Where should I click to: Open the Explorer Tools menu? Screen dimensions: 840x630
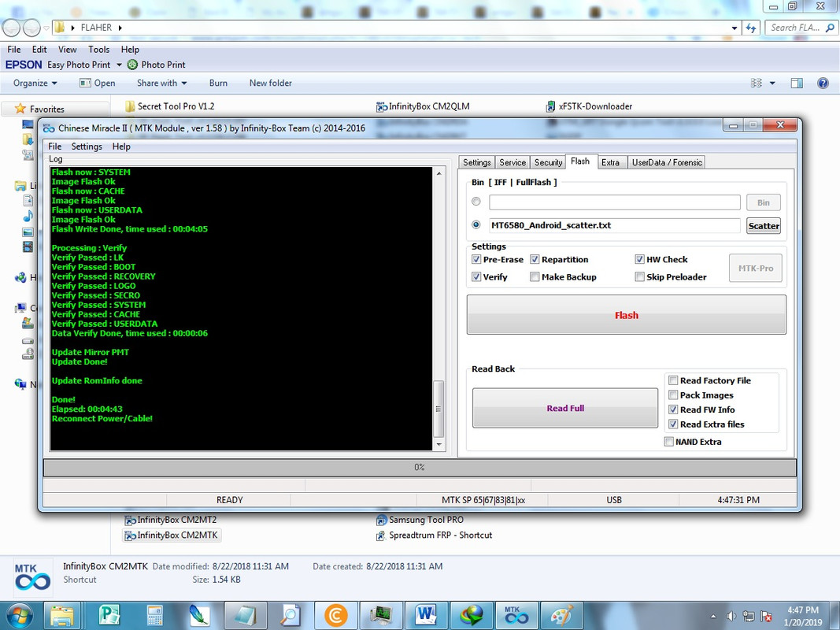[x=98, y=50]
